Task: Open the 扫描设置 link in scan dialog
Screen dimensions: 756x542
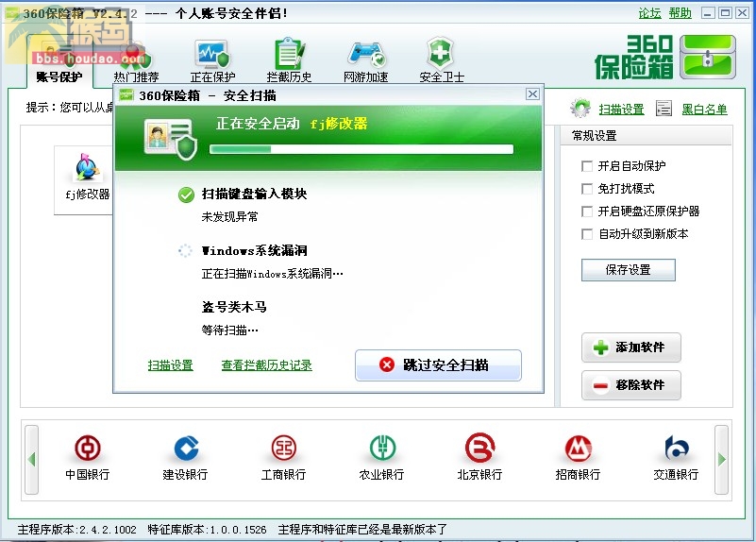Action: pos(171,365)
